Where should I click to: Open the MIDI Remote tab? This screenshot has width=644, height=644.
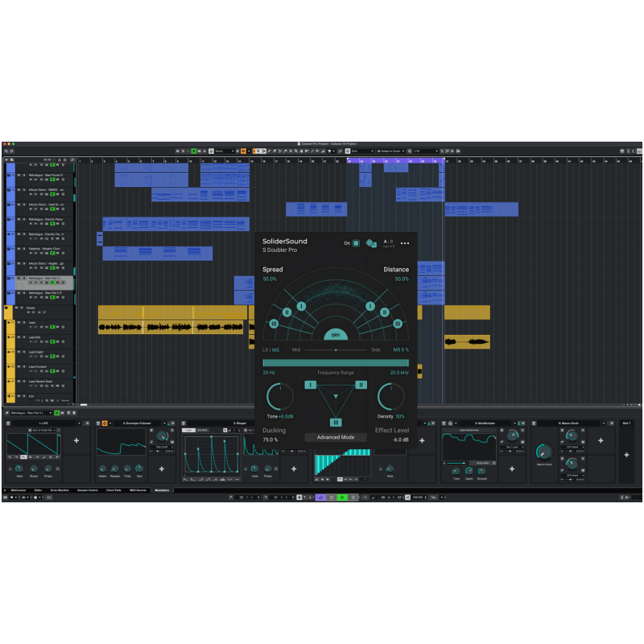(x=138, y=490)
